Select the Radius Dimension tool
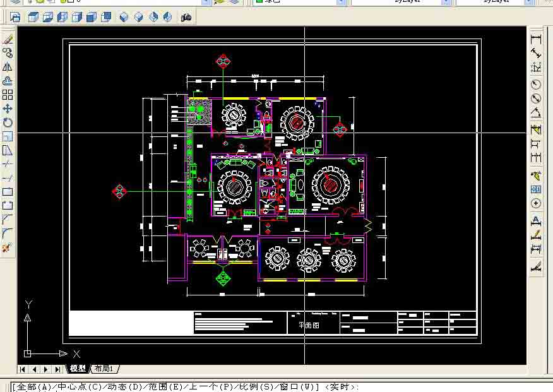 point(536,84)
